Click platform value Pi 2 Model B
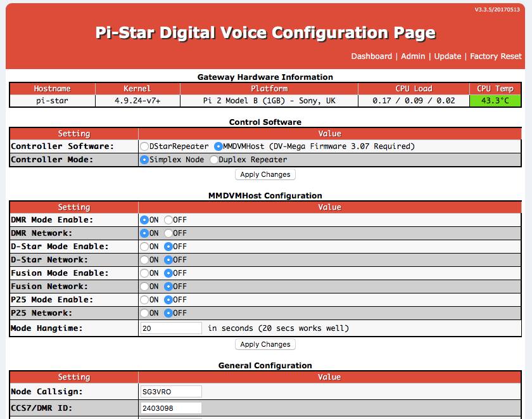Screen dimensions: 532x419 (269, 101)
